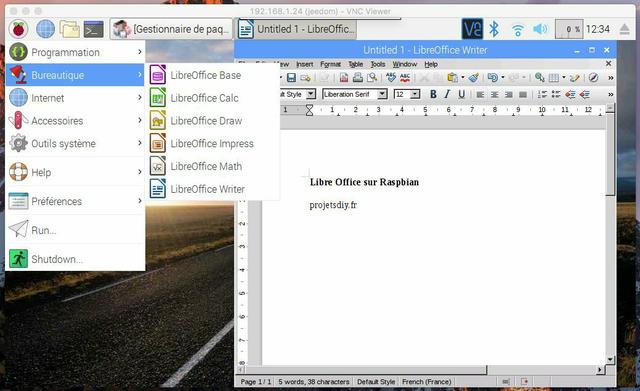The width and height of the screenshot is (640, 391).
Task: Click the Decrease Indent icon
Action: [x=570, y=95]
